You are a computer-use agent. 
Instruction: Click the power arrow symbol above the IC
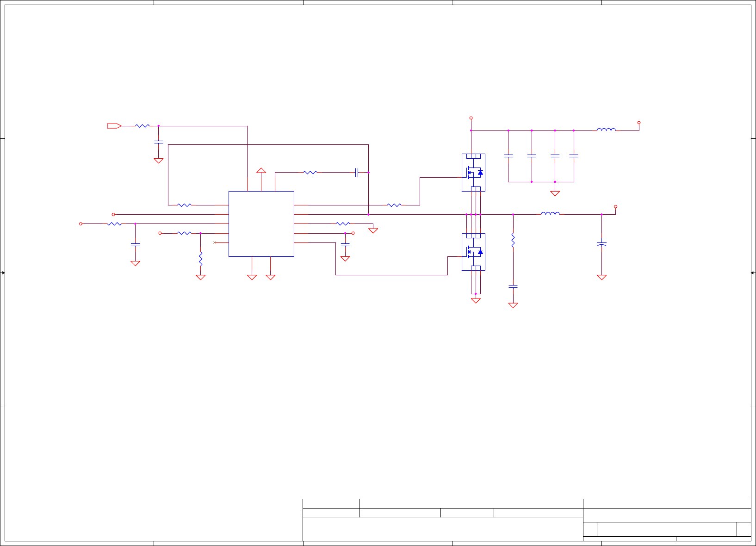tap(261, 170)
